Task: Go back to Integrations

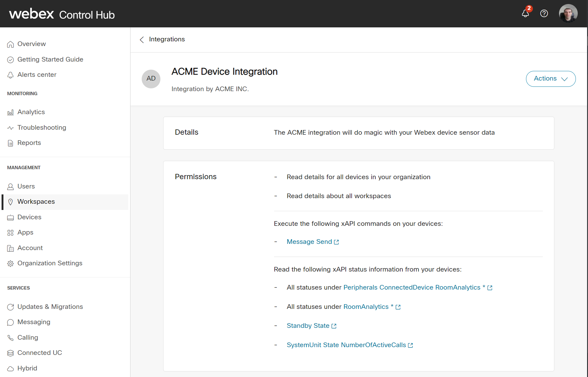Action: tap(167, 39)
